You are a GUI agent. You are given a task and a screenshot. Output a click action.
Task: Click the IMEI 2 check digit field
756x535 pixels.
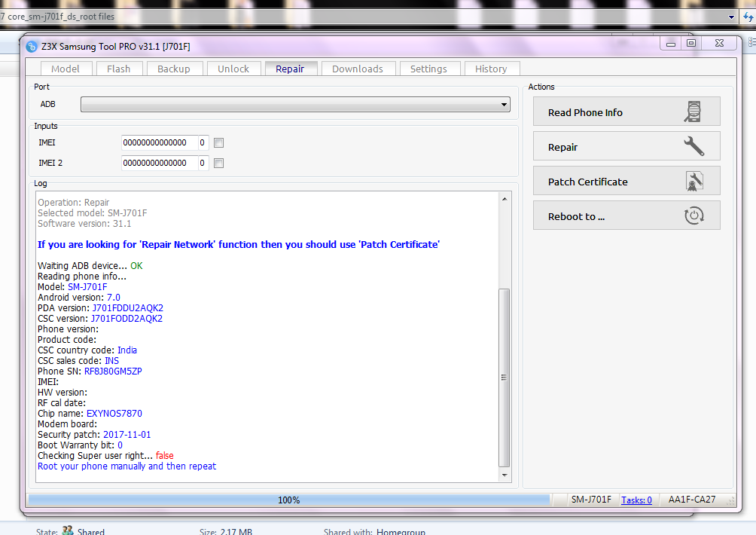203,163
